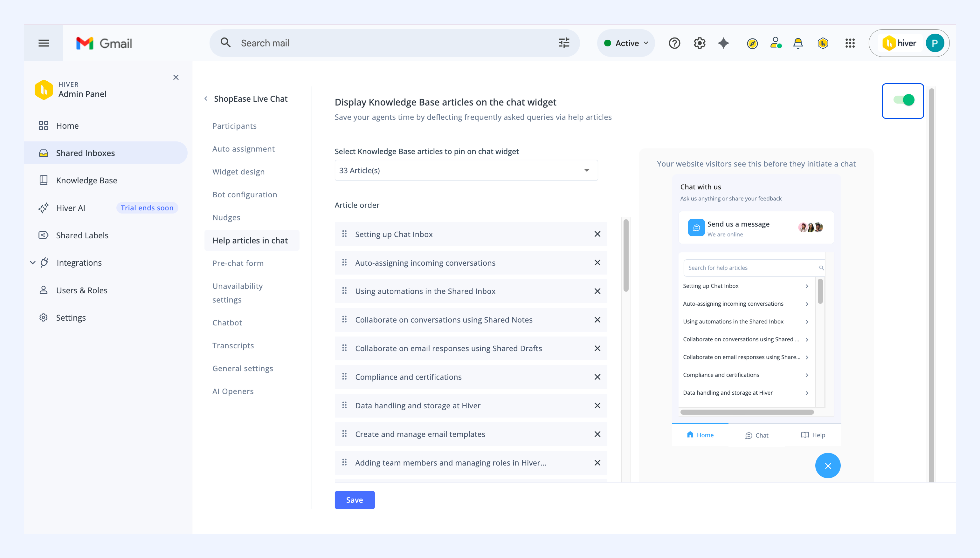The image size is (980, 558).
Task: Open Hiver AI in the sidebar
Action: tap(106, 208)
